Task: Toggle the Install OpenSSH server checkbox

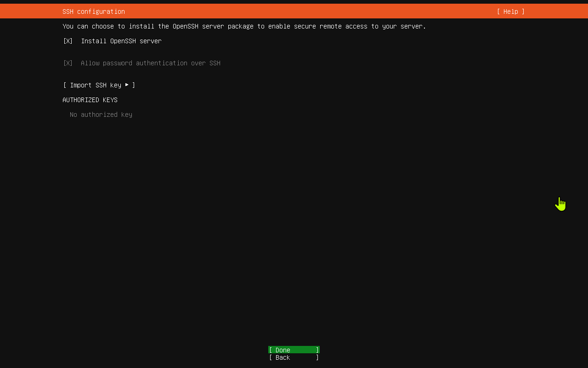Action: (x=68, y=41)
